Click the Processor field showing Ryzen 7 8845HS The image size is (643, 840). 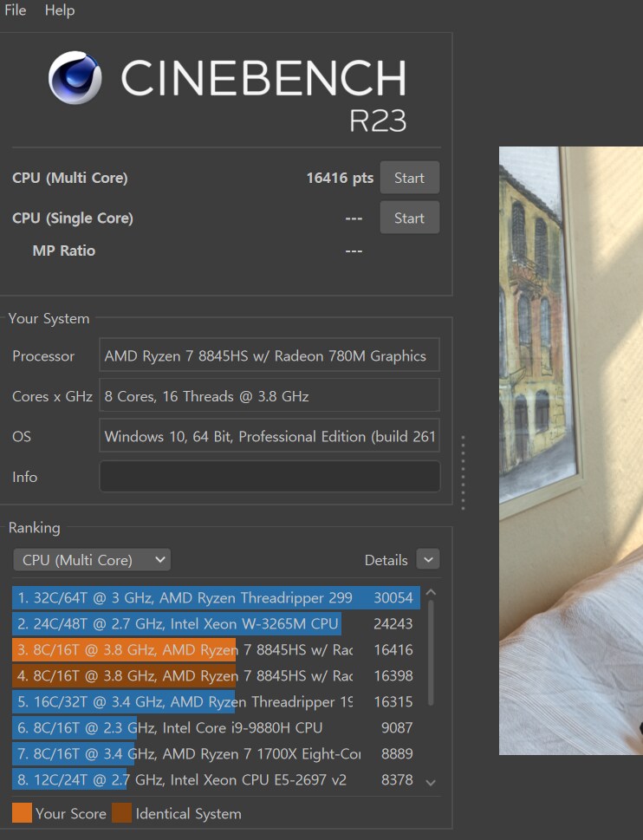click(270, 355)
